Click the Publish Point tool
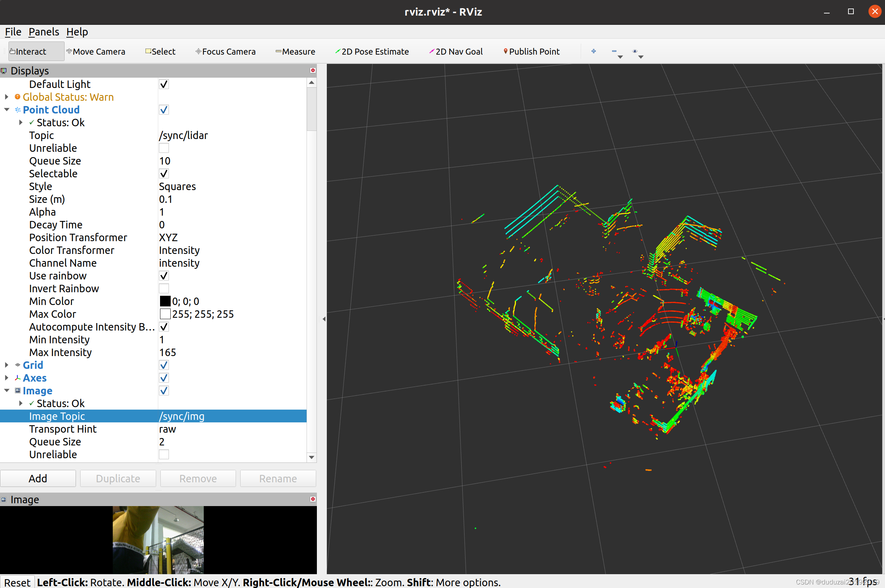 (x=531, y=51)
